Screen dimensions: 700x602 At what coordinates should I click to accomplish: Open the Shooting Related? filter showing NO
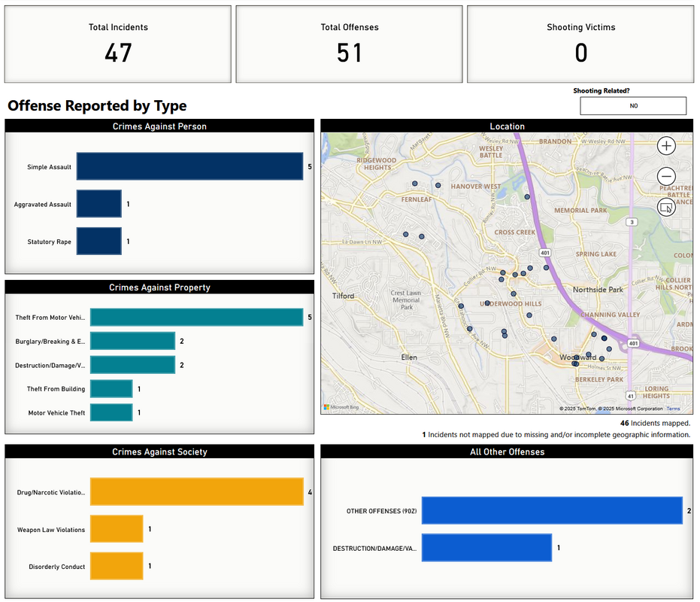(x=632, y=105)
